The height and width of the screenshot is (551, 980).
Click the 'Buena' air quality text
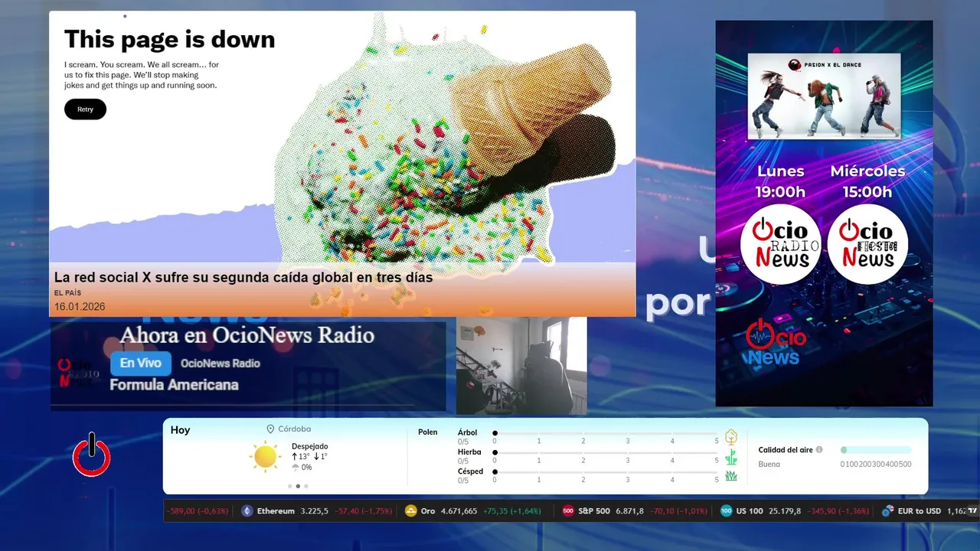pos(769,465)
